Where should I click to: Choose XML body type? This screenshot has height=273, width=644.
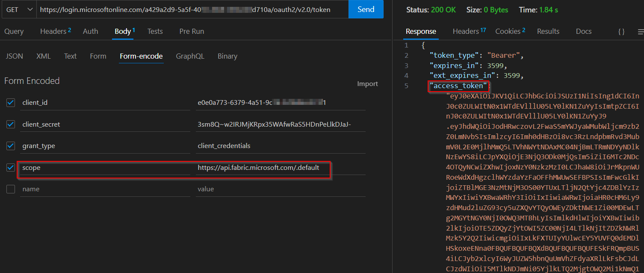pos(44,56)
